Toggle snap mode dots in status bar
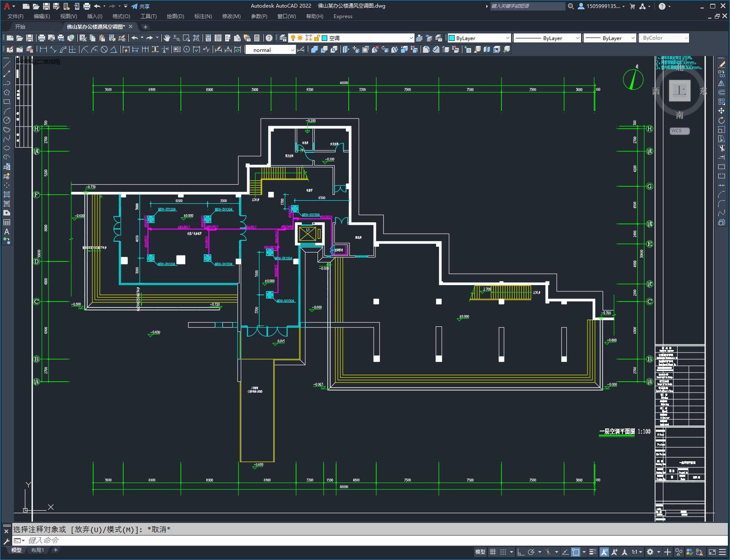This screenshot has height=560, width=730. (503, 552)
